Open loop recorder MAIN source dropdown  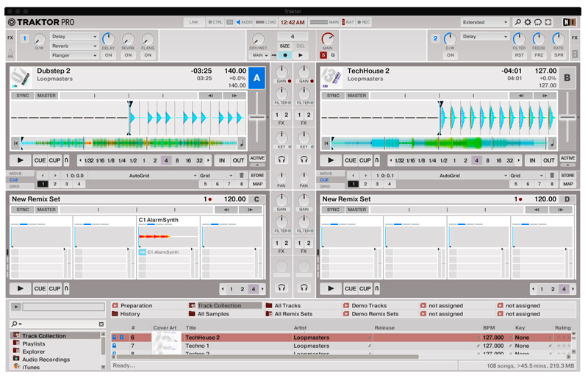point(259,55)
